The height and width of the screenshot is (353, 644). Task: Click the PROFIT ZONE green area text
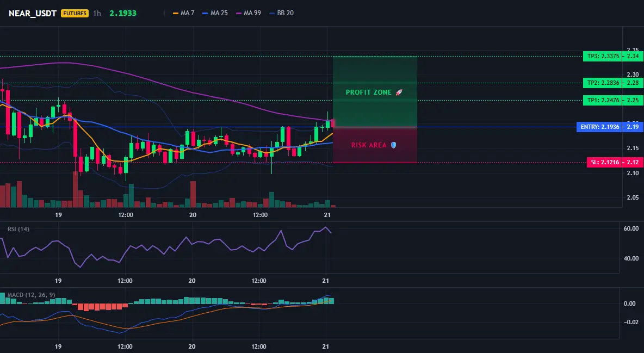click(369, 92)
